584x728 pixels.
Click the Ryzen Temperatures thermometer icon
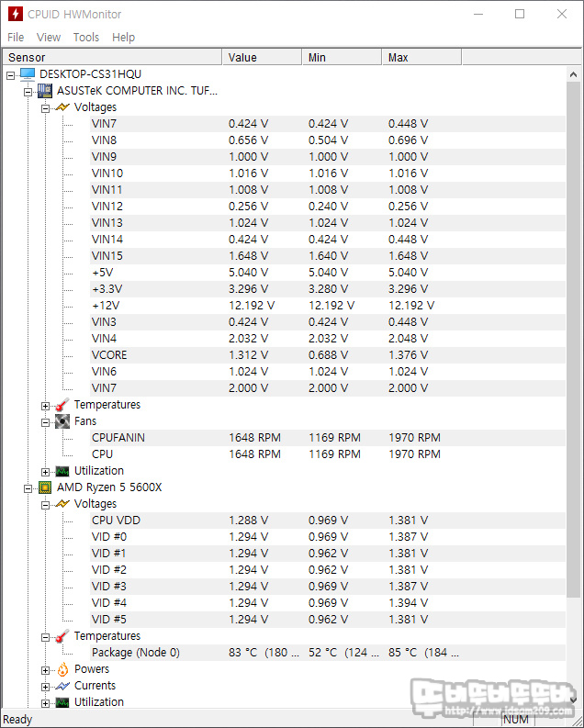[62, 636]
